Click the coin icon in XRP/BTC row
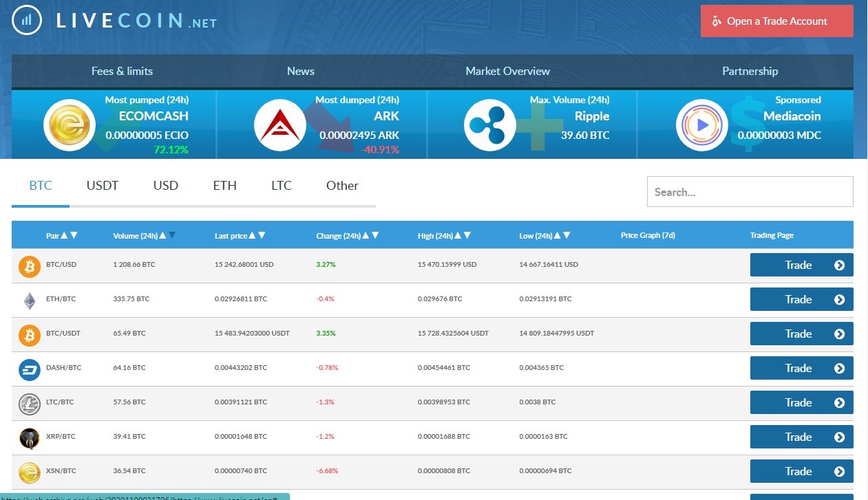This screenshot has width=868, height=500. click(x=30, y=438)
